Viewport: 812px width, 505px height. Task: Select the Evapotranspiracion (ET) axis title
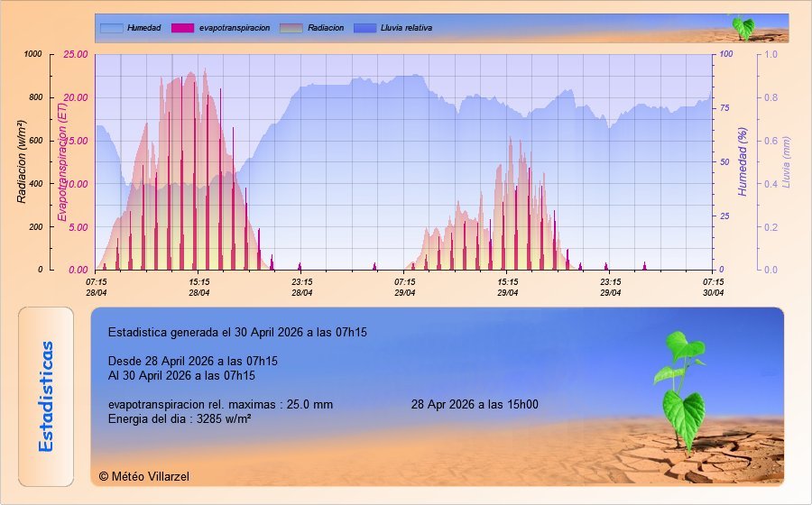[62, 162]
